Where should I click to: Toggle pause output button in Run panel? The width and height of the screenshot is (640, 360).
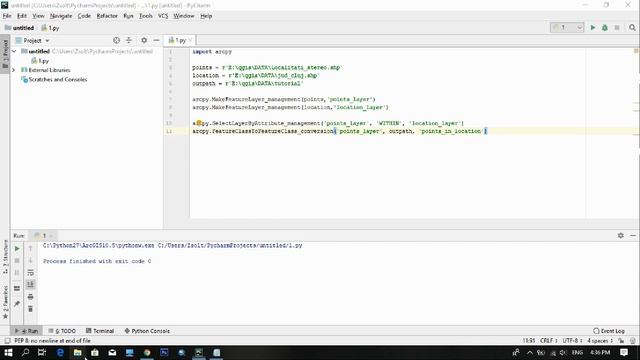[17, 273]
